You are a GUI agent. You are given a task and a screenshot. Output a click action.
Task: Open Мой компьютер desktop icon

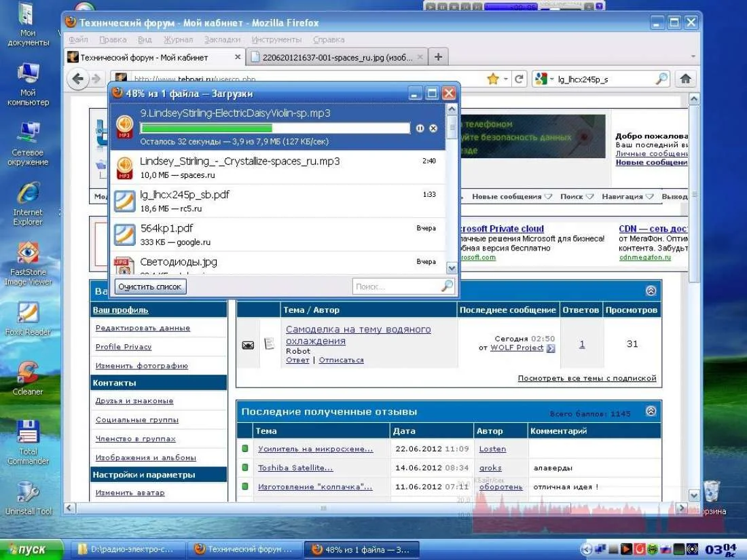coord(28,84)
